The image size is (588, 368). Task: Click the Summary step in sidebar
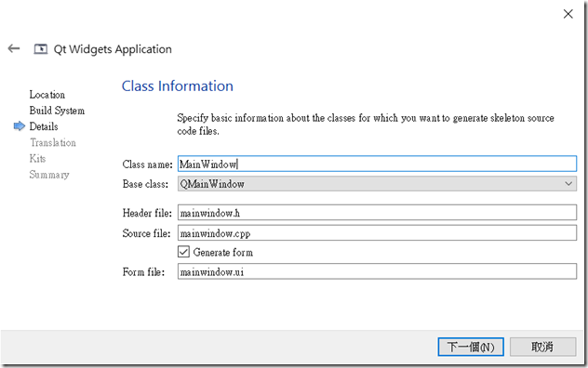coord(49,175)
